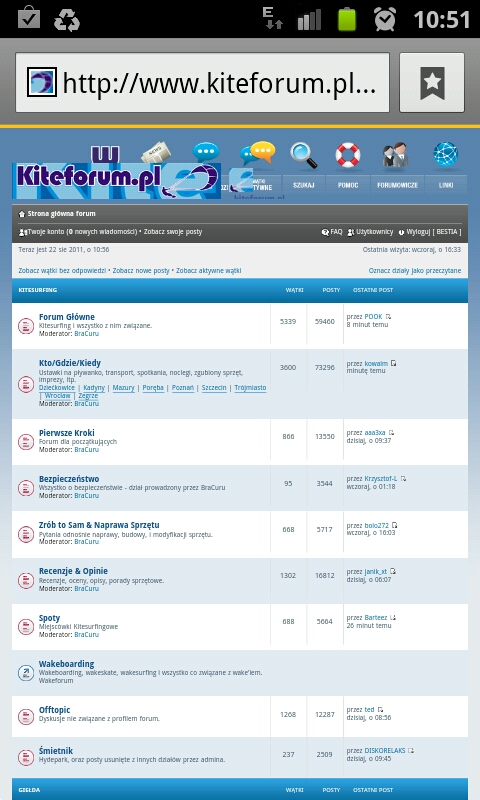Click Zobacz nowe posty link
Screen dimensions: 480x800
141,271
